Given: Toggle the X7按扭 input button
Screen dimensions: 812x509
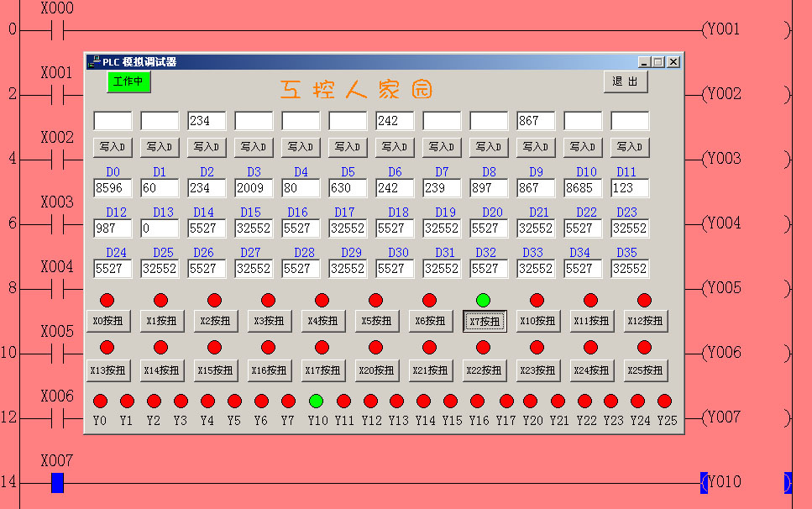Looking at the screenshot, I should (x=484, y=321).
